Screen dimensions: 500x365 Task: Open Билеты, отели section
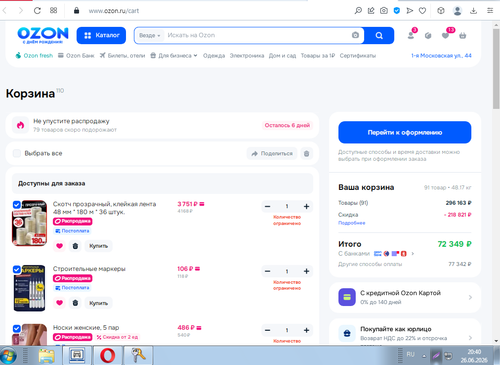coord(123,55)
